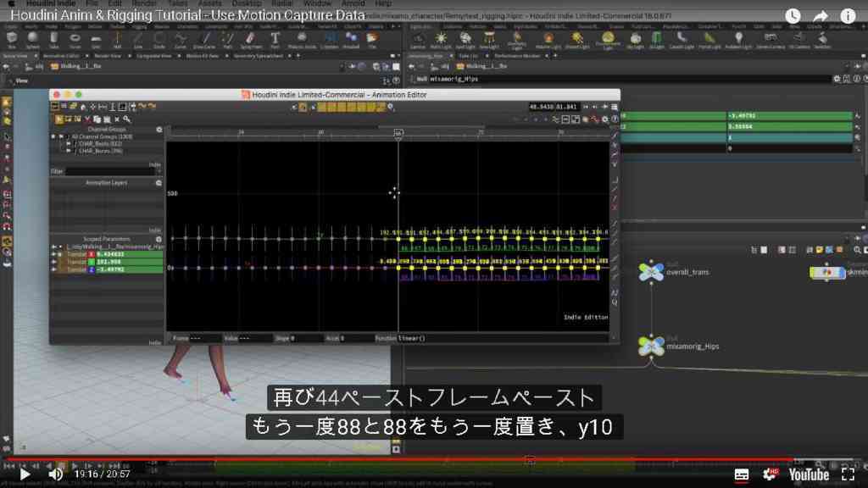Click the overall_trans node icon
Viewport: 868px width, 488px height.
pyautogui.click(x=651, y=272)
